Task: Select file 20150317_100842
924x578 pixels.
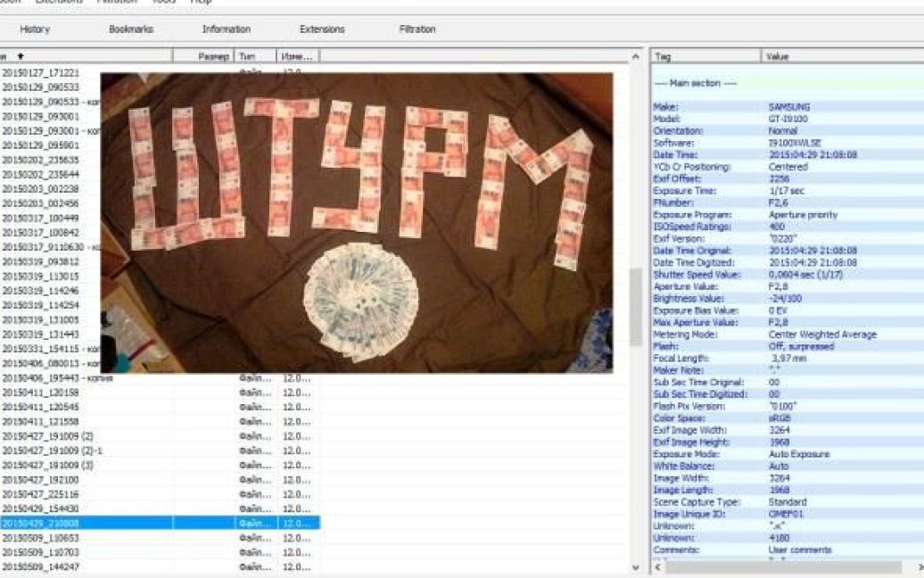Action: [x=40, y=232]
